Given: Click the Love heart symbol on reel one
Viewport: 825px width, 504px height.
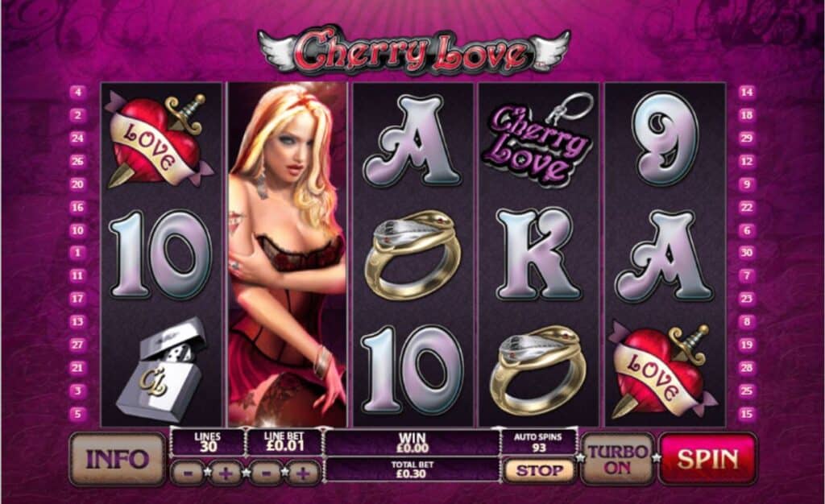Looking at the screenshot, I should pos(161,140).
